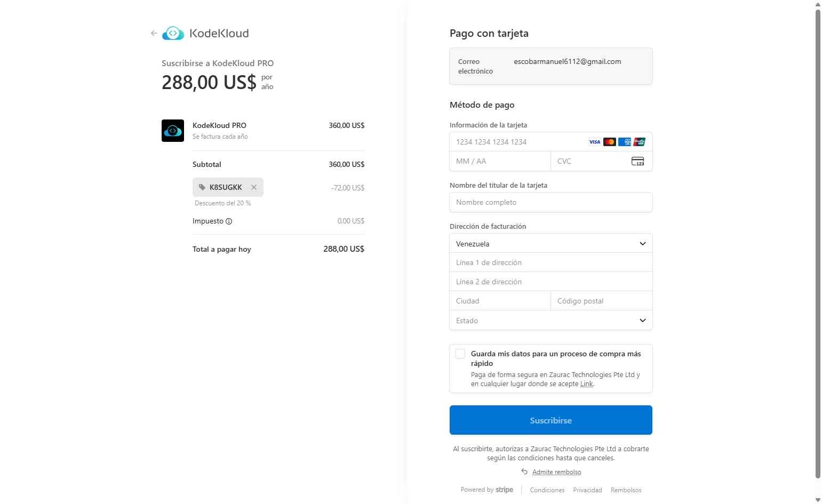Open the Privacidad footer link
The height and width of the screenshot is (504, 822).
tap(587, 490)
